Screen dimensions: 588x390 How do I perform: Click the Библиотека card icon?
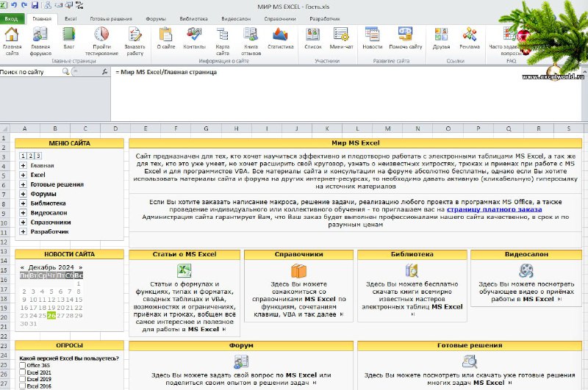[x=412, y=270]
